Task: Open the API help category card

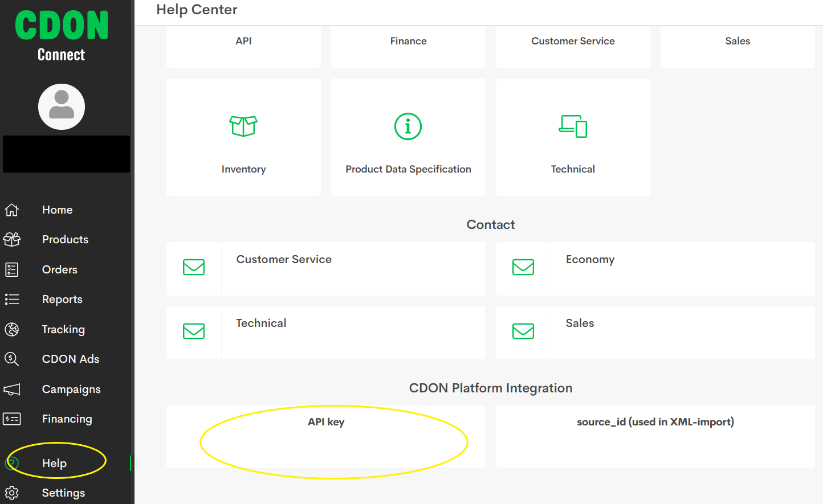Action: click(x=243, y=47)
